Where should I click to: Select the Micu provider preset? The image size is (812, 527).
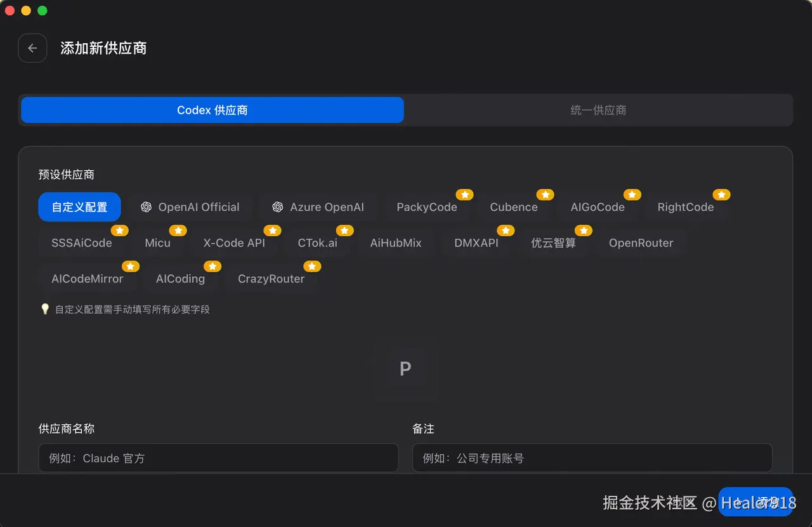pos(157,243)
